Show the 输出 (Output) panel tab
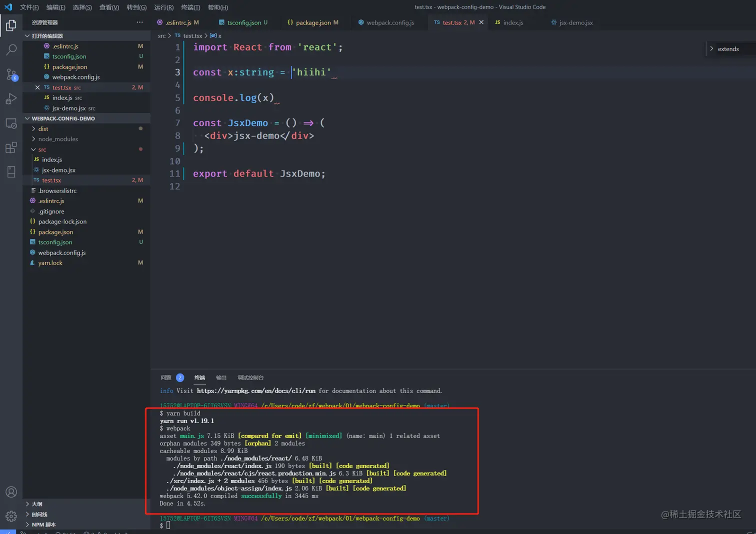The image size is (756, 534). pyautogui.click(x=221, y=377)
